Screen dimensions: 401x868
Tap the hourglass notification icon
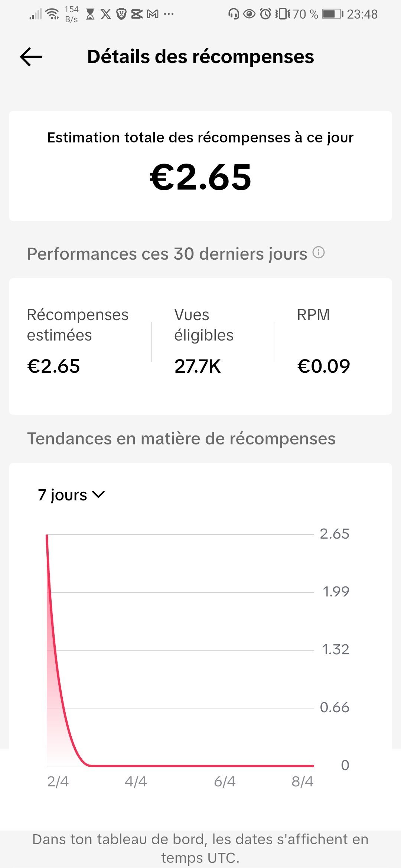pos(90,14)
